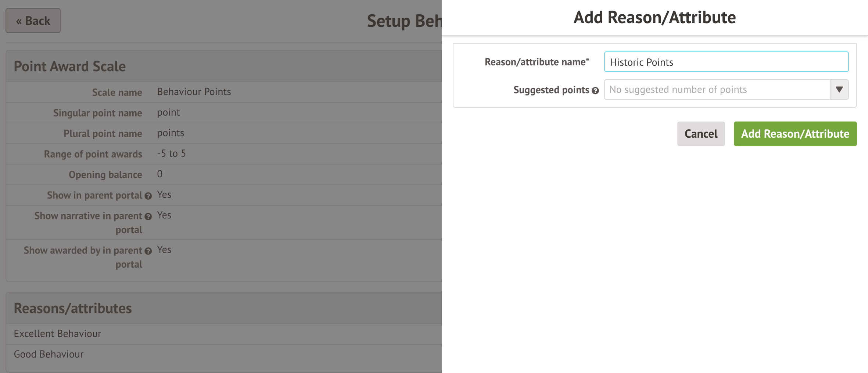Click the Yes value for Show in parent portal

[164, 195]
